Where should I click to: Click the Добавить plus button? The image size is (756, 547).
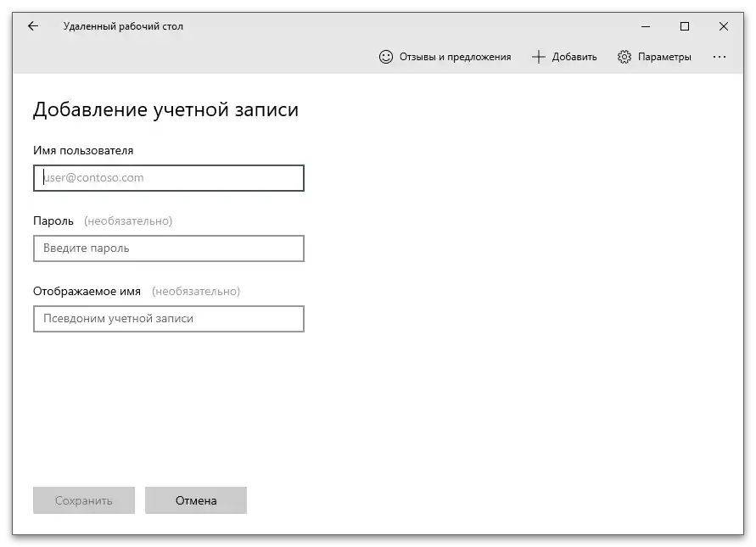point(564,57)
